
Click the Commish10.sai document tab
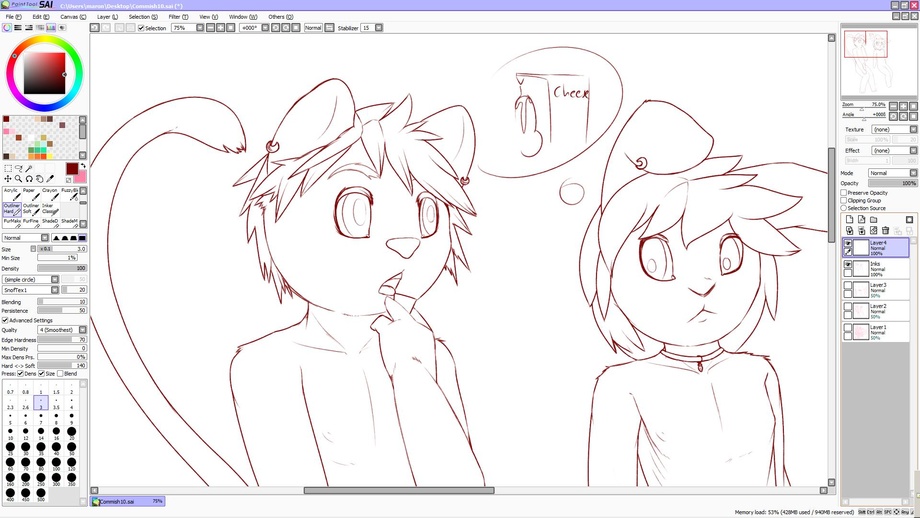128,502
